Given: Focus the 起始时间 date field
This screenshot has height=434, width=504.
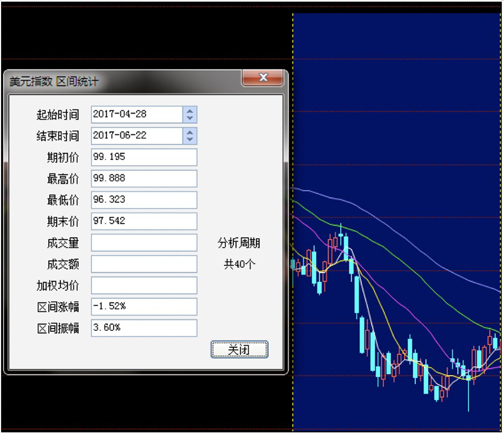Looking at the screenshot, I should 137,114.
